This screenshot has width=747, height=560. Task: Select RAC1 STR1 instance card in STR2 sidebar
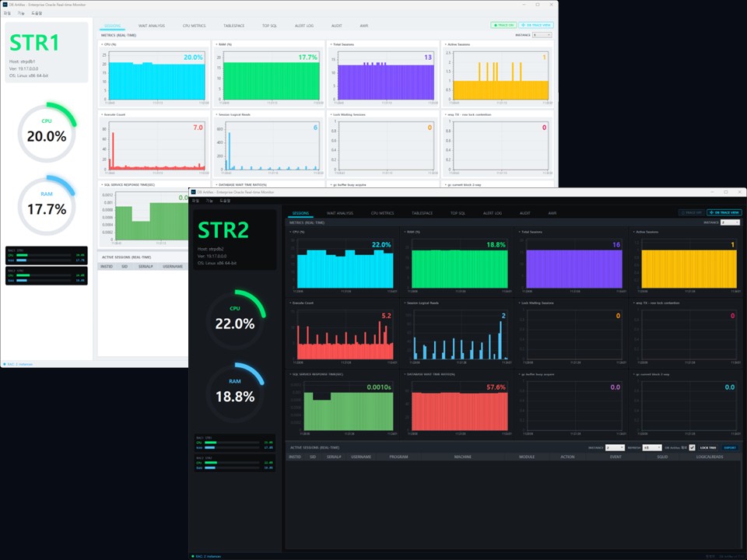click(x=235, y=443)
